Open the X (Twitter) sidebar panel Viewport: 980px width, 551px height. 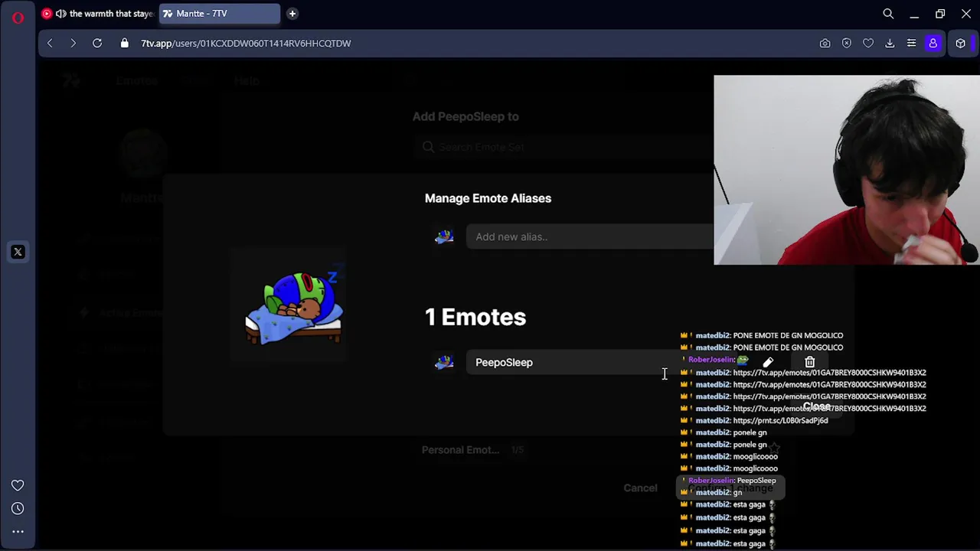tap(18, 252)
